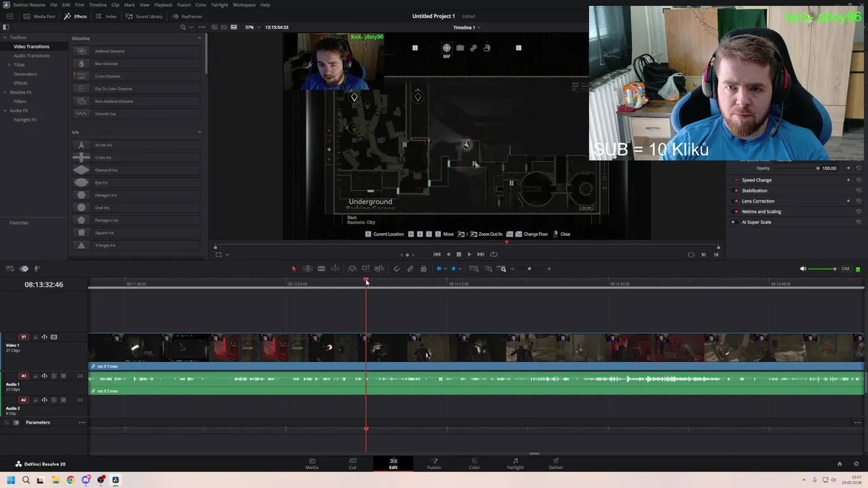Open Parameters three-dot options menu
868x488 pixels.
(81, 422)
